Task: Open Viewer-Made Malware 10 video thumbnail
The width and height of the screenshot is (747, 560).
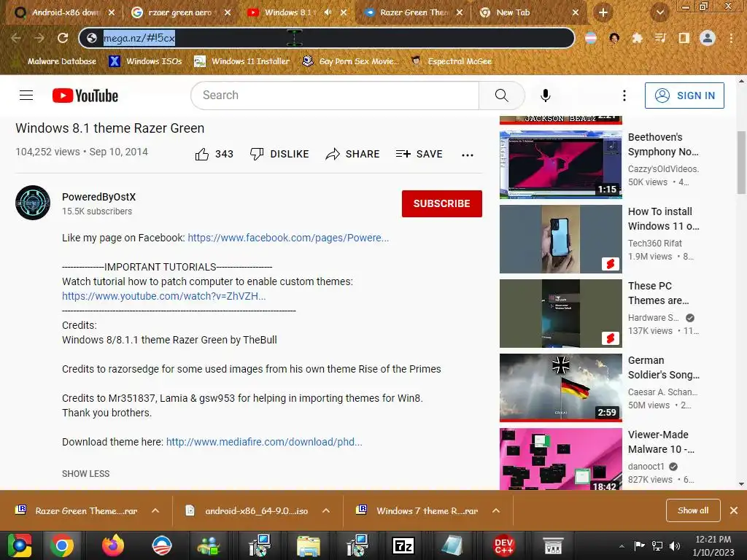Action: click(561, 459)
